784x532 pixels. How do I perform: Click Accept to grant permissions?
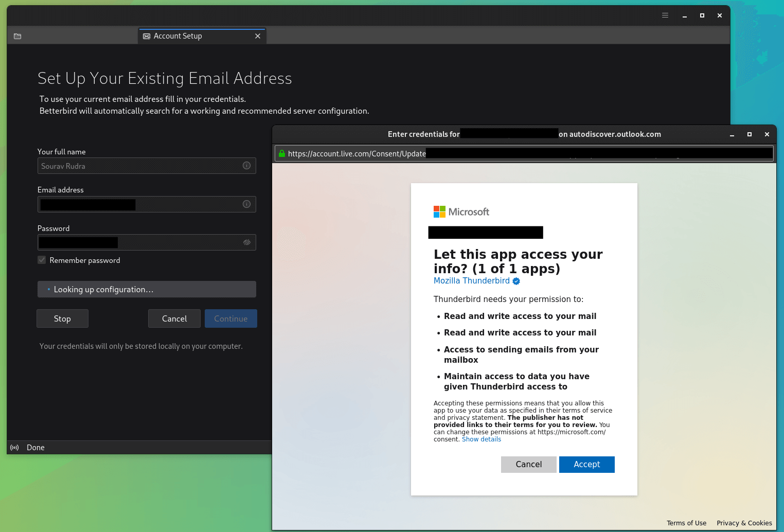pyautogui.click(x=586, y=464)
